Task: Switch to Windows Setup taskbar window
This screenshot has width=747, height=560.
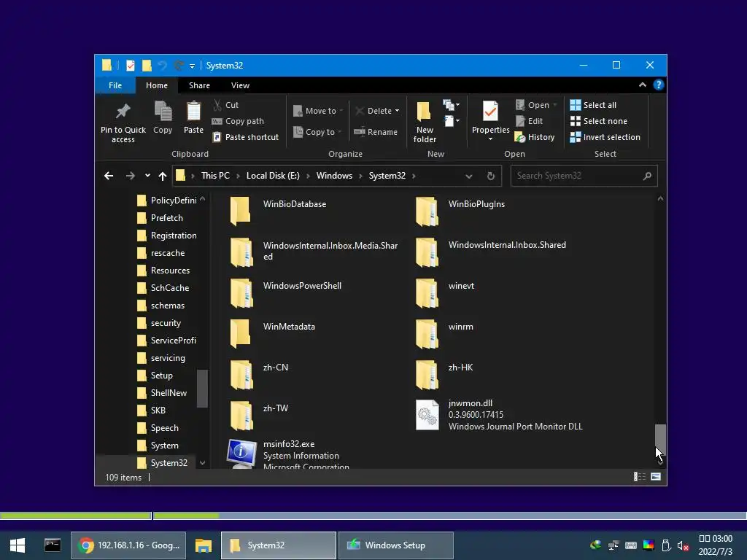Action: [395, 545]
